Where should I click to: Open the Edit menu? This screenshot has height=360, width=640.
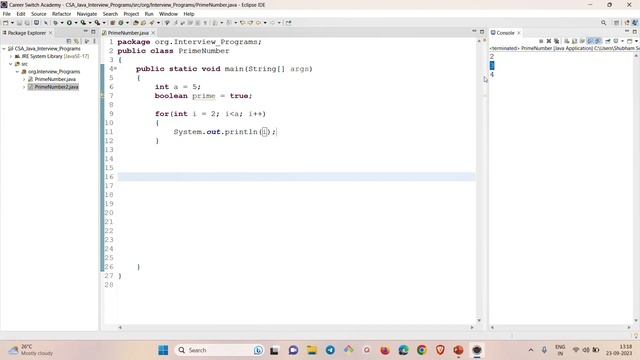[x=20, y=14]
